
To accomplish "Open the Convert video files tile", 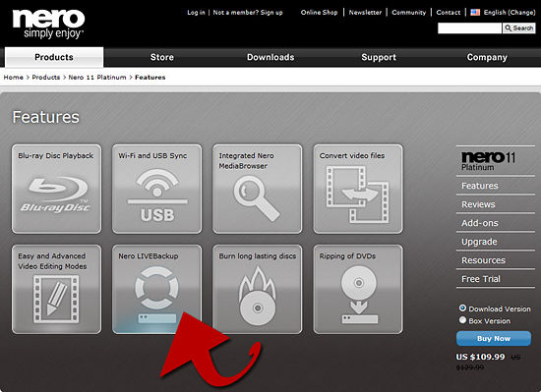I will [358, 189].
